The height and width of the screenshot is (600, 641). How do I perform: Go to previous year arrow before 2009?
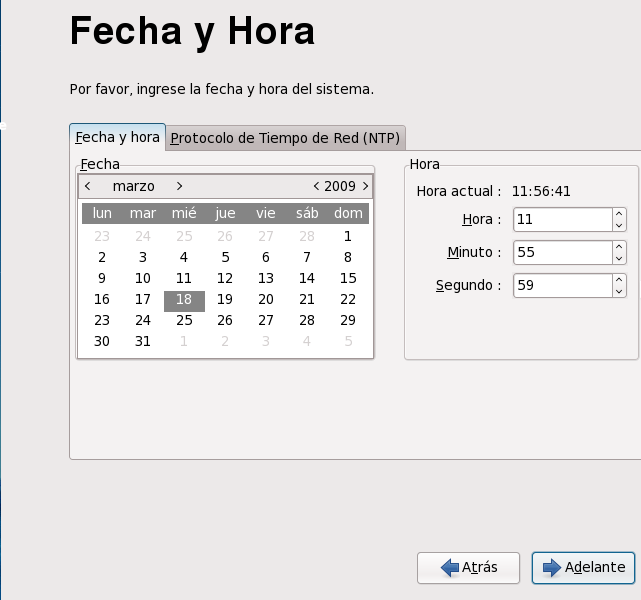click(316, 186)
